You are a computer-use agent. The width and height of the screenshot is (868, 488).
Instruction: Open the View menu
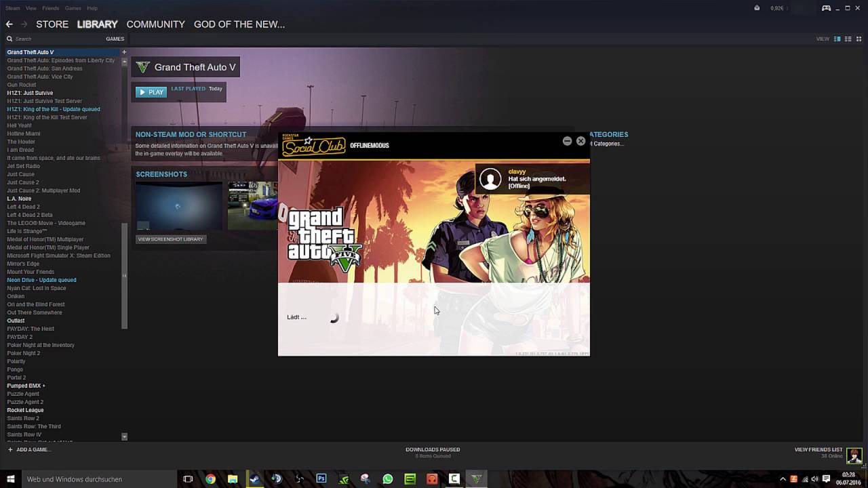31,8
